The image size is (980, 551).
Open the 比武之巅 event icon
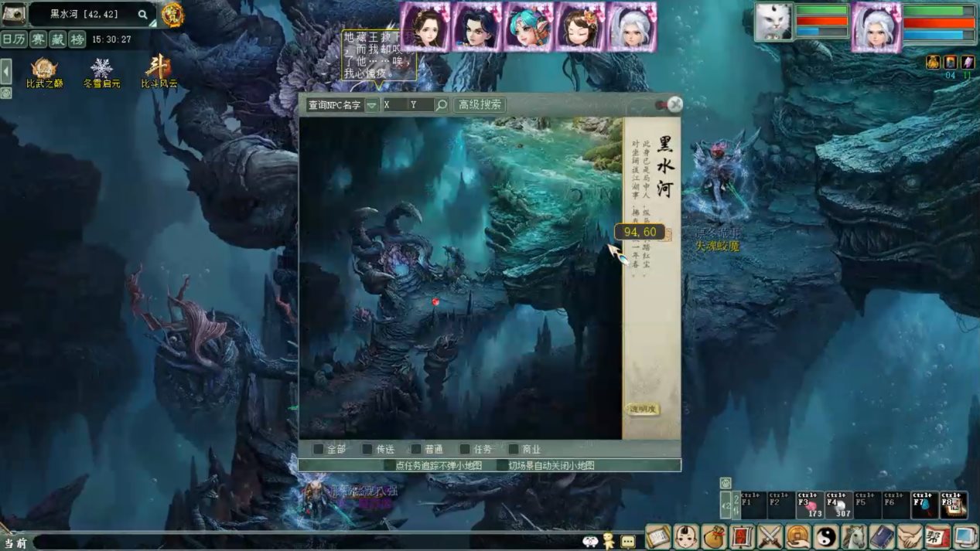click(44, 73)
